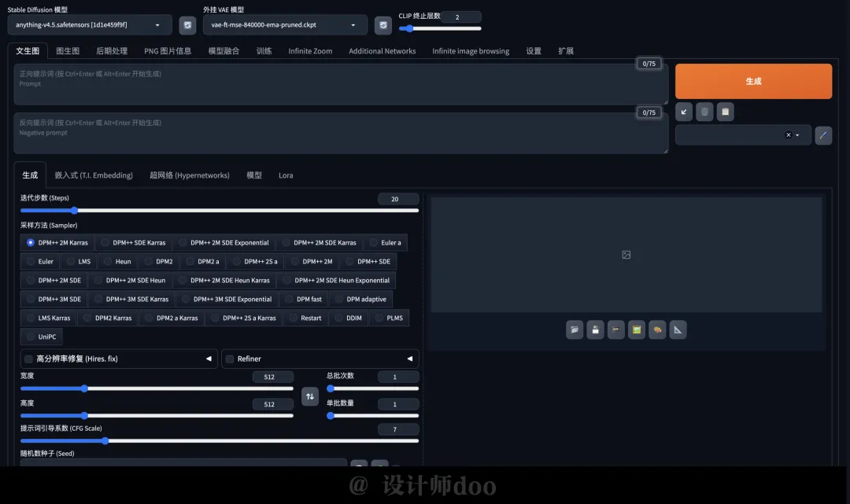Image resolution: width=850 pixels, height=504 pixels.
Task: Enable the Hires. fix checkbox
Action: coord(29,359)
